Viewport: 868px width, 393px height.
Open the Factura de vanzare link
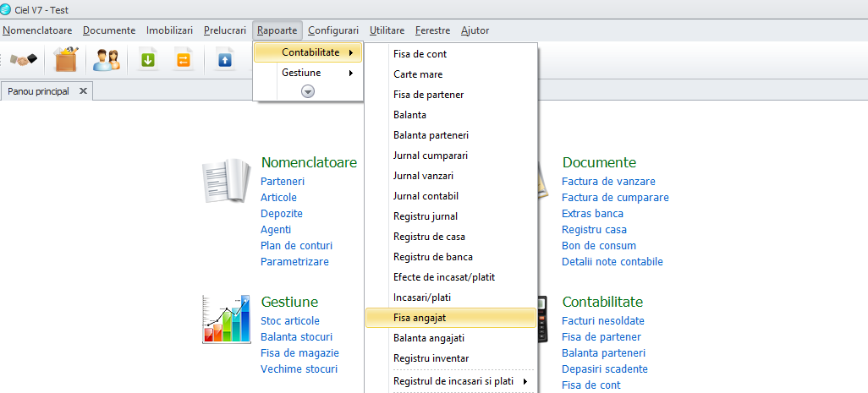(x=608, y=182)
